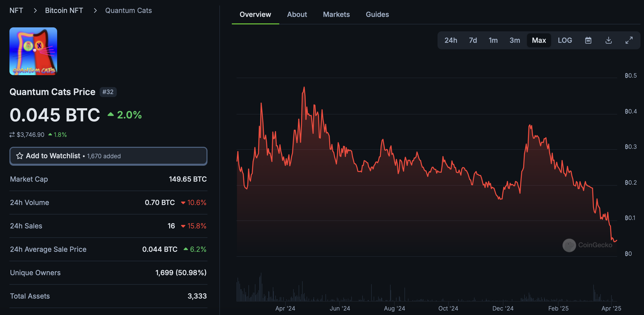Click the ฿0.5 price axis label
This screenshot has width=644, height=315.
[631, 75]
